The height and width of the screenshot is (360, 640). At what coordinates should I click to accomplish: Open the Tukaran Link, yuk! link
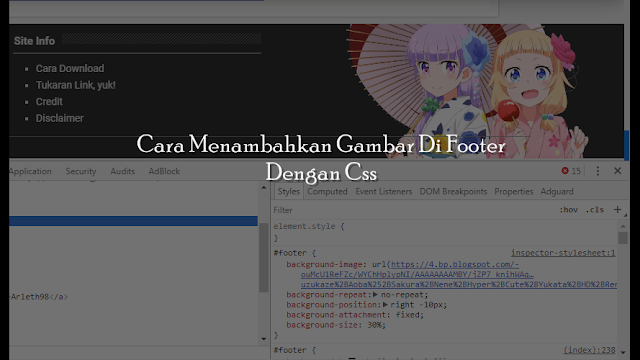coord(76,85)
